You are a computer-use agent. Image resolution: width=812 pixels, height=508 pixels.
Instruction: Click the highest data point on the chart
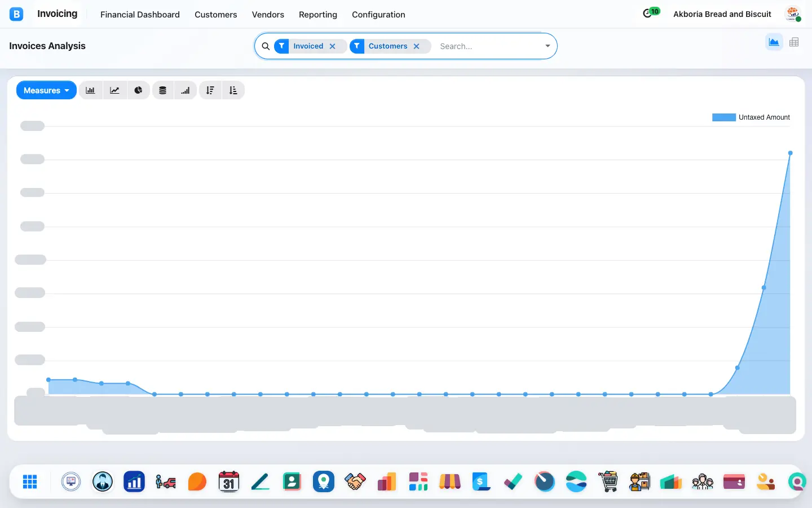791,153
